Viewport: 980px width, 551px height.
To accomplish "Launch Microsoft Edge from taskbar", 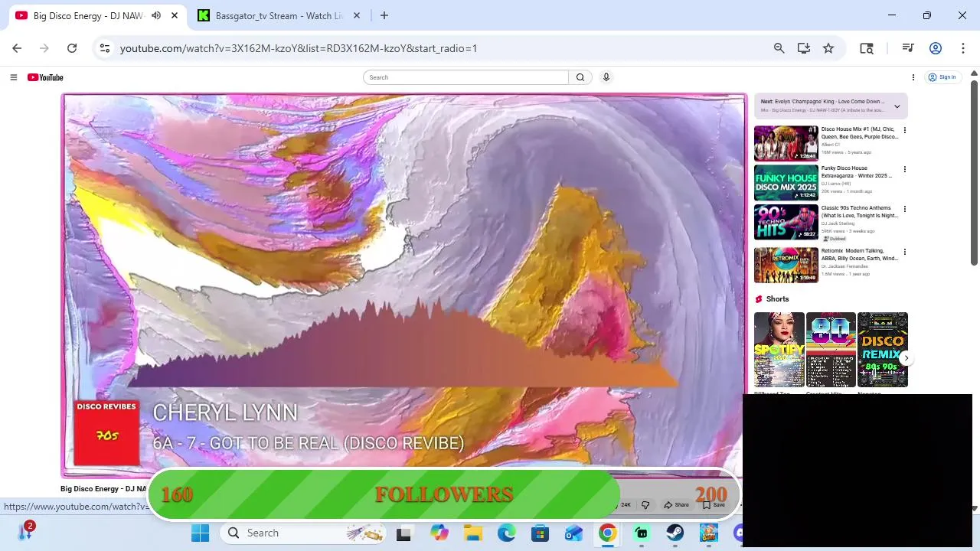I will tap(506, 533).
